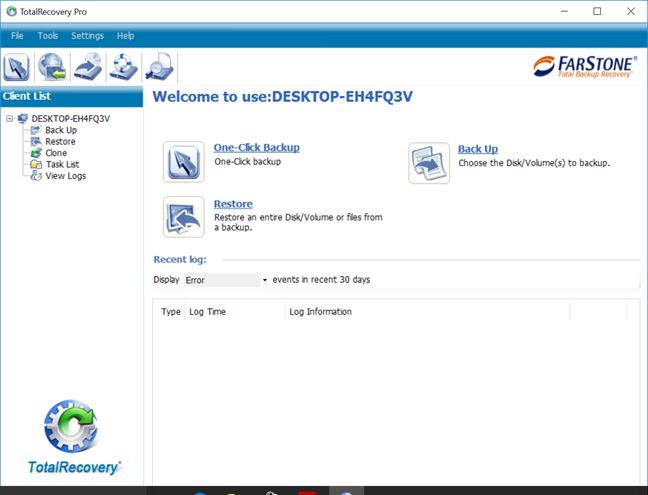Viewport: 648px width, 495px height.
Task: Click the FarStone logo
Action: coord(585,67)
